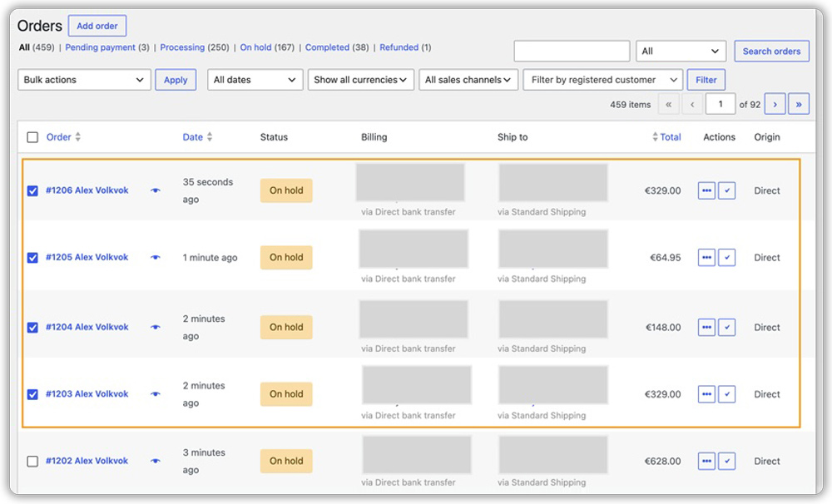832x504 pixels.
Task: Open more actions for order #1206
Action: click(706, 190)
